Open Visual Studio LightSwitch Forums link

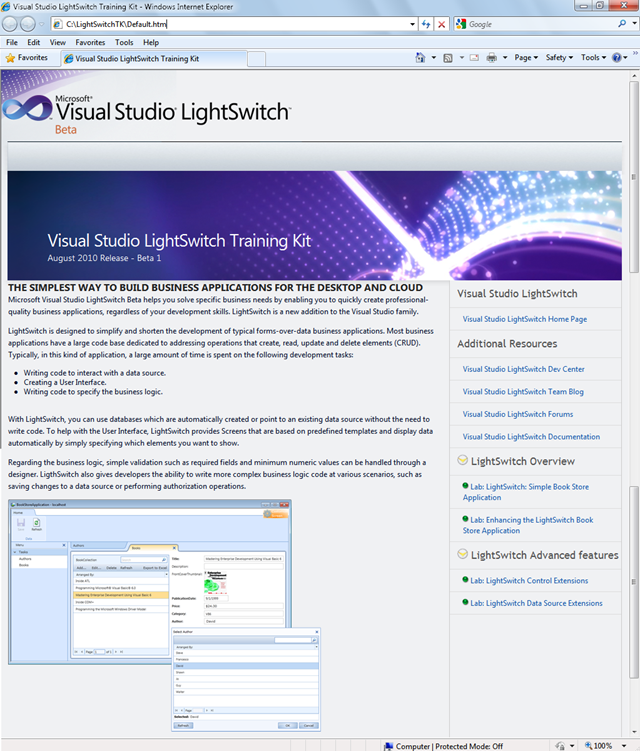(517, 414)
